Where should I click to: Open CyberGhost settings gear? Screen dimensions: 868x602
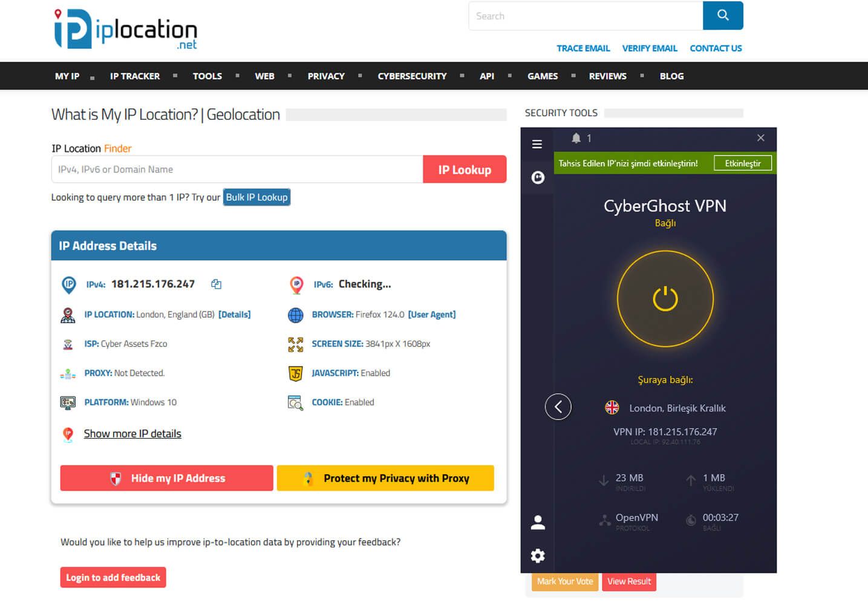(x=538, y=555)
